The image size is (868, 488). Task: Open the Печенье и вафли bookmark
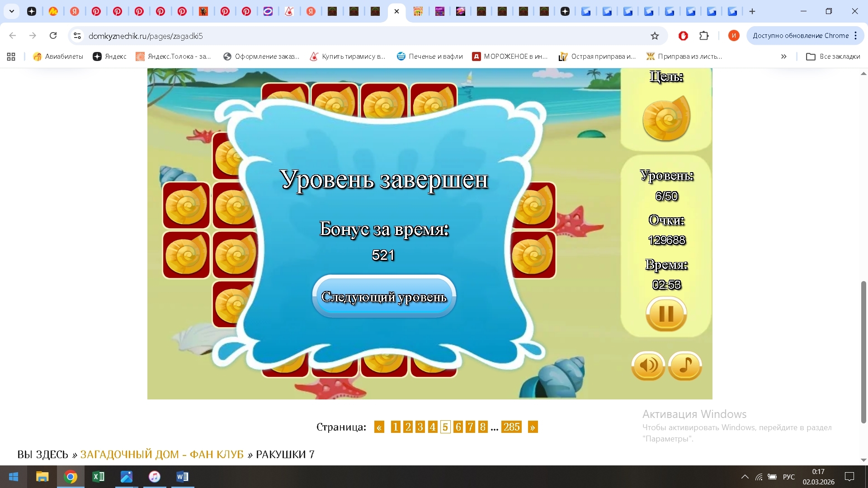pyautogui.click(x=429, y=56)
